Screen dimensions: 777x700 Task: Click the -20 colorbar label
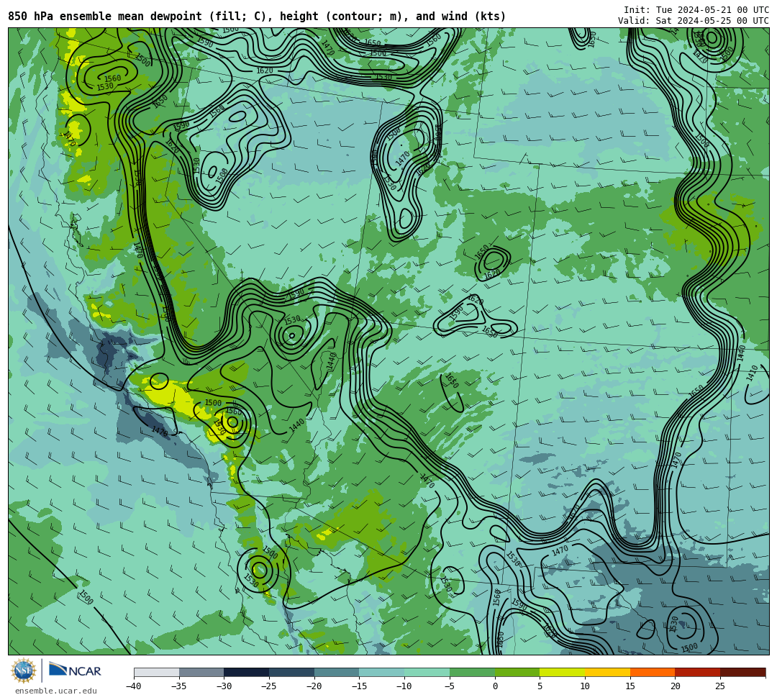point(314,686)
